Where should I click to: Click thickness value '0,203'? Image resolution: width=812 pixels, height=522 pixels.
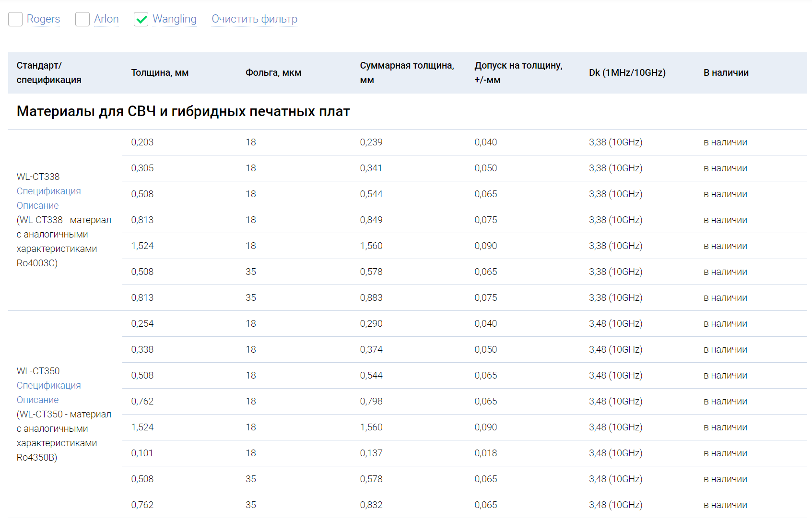142,142
